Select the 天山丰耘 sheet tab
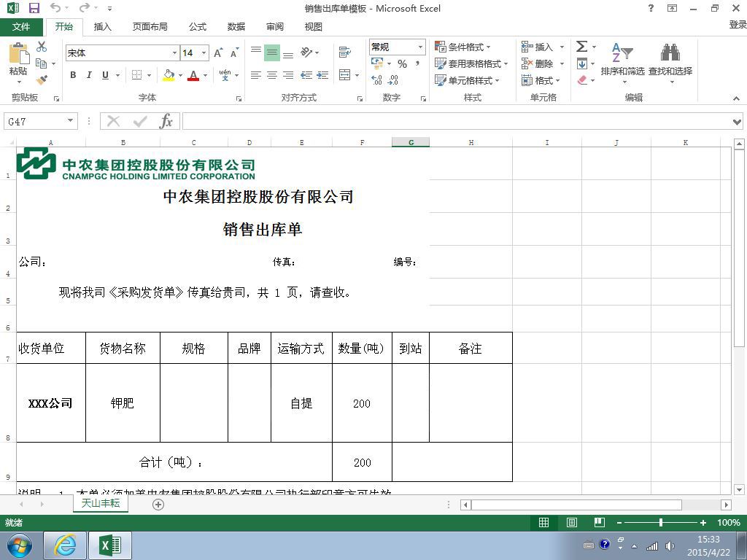Image resolution: width=747 pixels, height=560 pixels. point(101,503)
